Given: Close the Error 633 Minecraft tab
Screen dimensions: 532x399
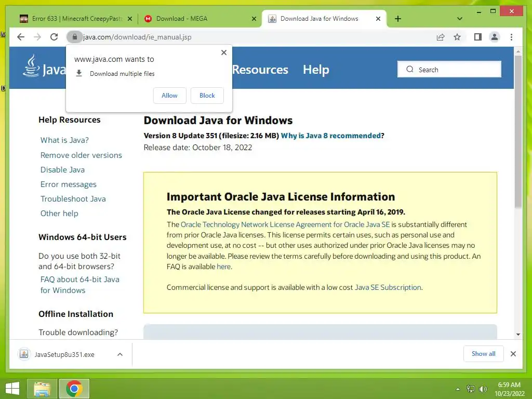Looking at the screenshot, I should point(129,19).
